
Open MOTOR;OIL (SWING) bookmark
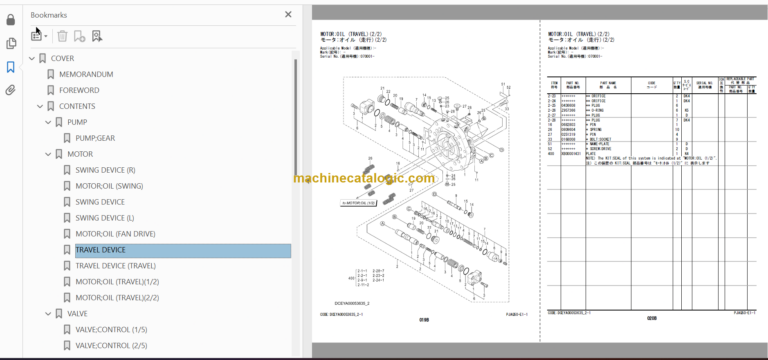[109, 186]
